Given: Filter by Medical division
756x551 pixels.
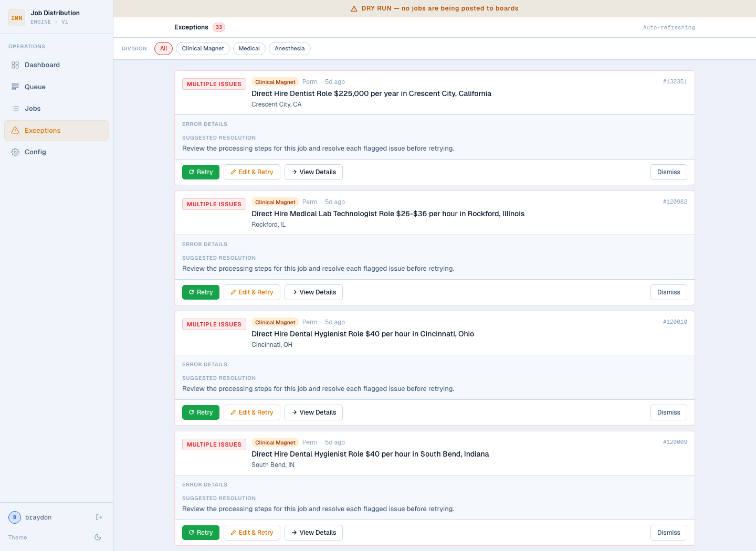Looking at the screenshot, I should 249,49.
